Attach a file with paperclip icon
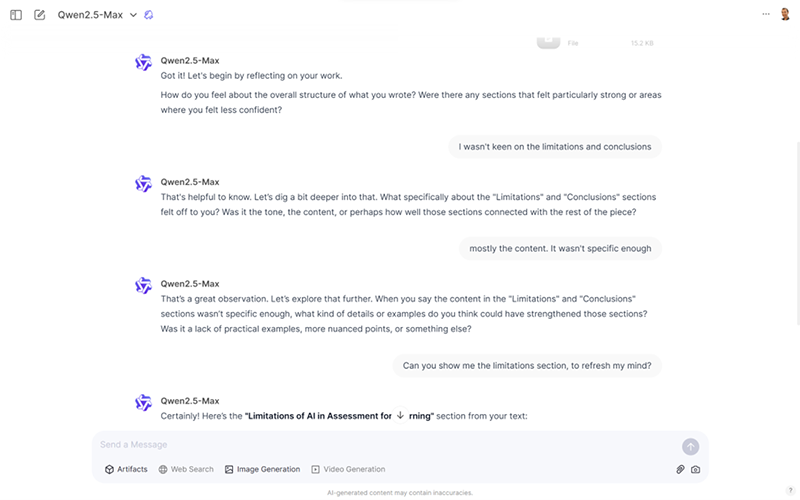The height and width of the screenshot is (500, 800). (680, 469)
